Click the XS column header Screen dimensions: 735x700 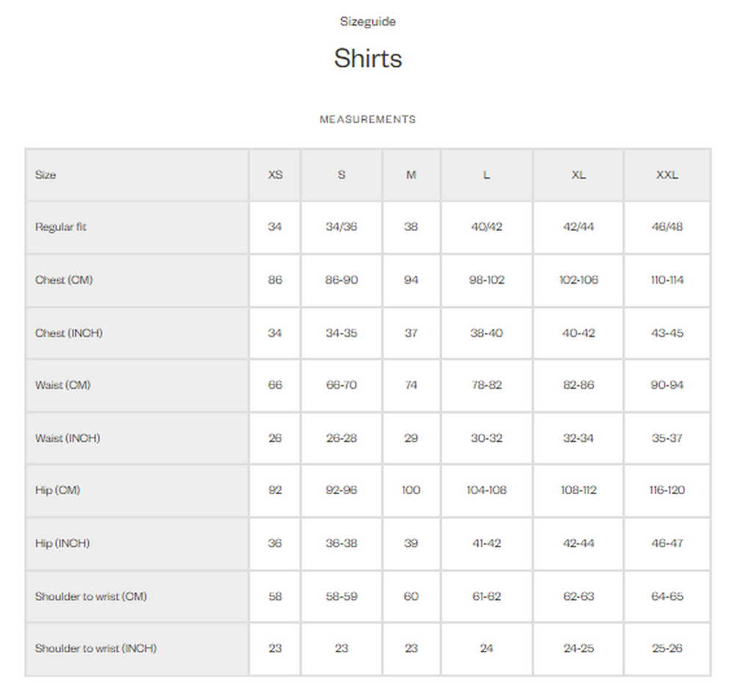(x=275, y=175)
